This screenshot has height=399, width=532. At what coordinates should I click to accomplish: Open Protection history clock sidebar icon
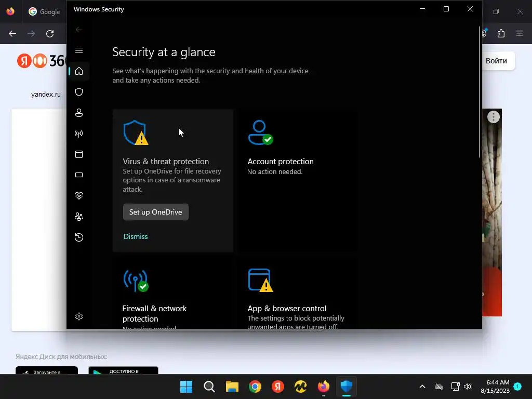pos(79,237)
